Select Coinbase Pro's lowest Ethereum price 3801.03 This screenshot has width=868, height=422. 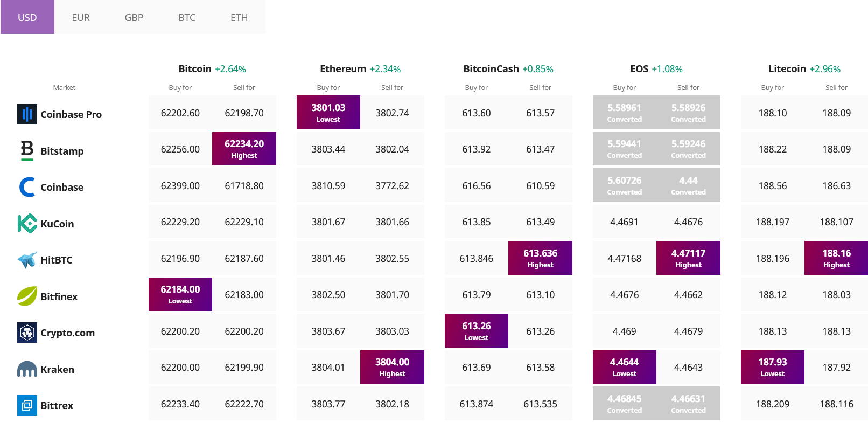tap(328, 113)
